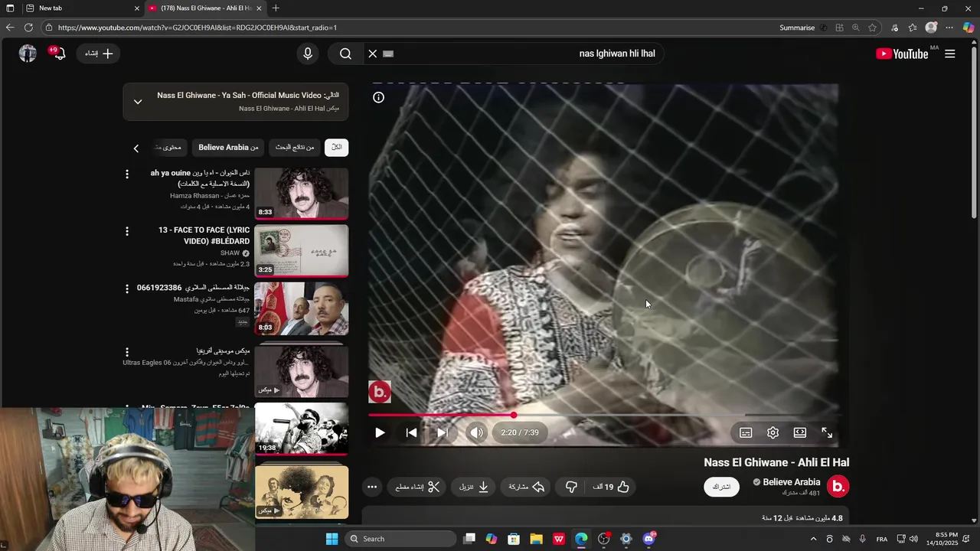Image resolution: width=980 pixels, height=551 pixels.
Task: Select the 'من Believe Arabia' filter chip
Action: (228, 147)
